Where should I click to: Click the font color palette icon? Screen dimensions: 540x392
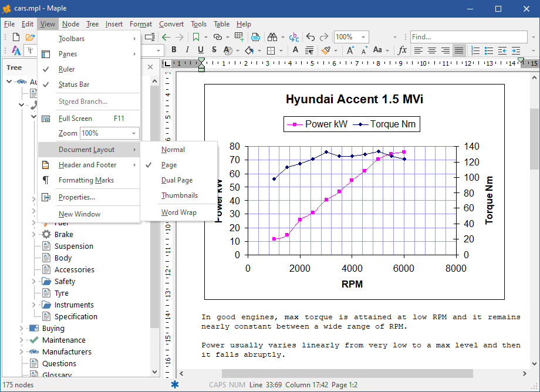click(x=228, y=50)
